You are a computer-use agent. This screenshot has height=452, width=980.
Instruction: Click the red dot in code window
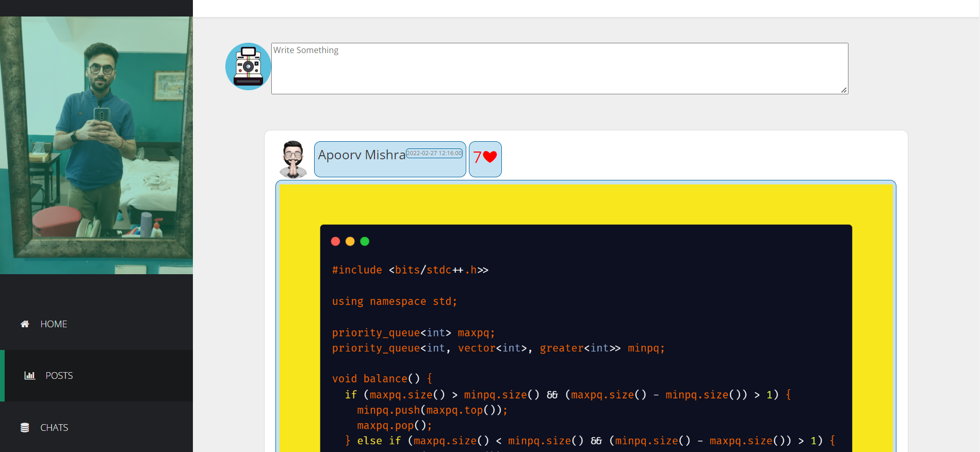coord(335,241)
